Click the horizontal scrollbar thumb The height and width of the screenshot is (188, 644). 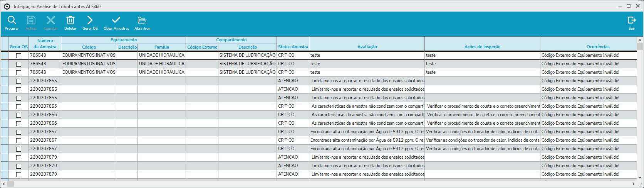pyautogui.click(x=10, y=184)
